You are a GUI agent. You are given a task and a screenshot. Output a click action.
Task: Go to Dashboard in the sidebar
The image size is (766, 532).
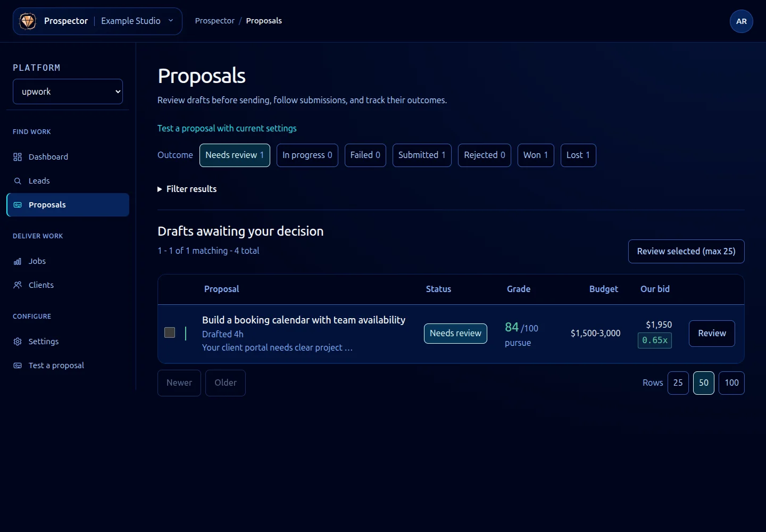[68, 157]
